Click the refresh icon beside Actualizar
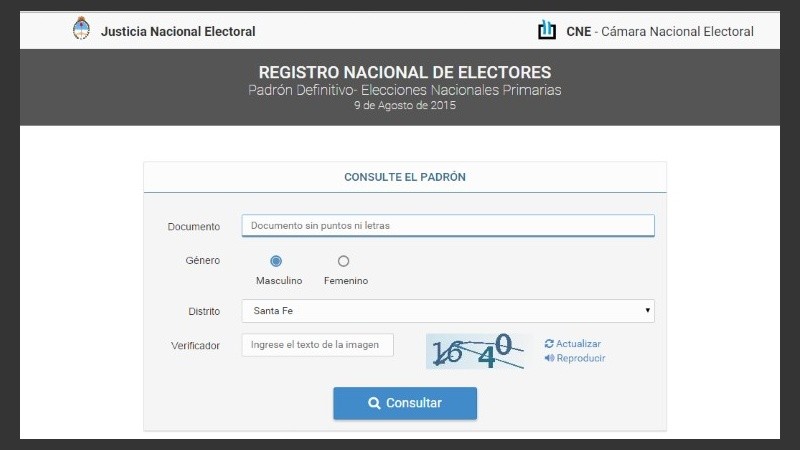800x450 pixels. click(549, 344)
